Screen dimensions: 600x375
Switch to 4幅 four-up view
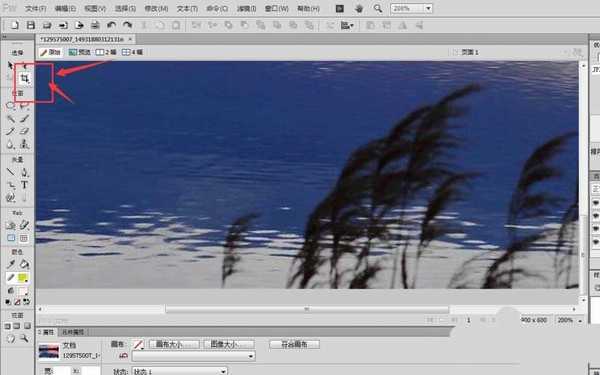pyautogui.click(x=132, y=52)
